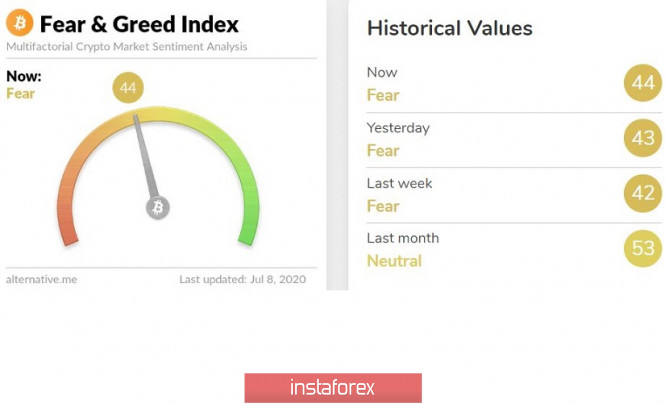This screenshot has width=665, height=404.
Task: Click the gauge's 44 value bubble
Action: point(128,88)
